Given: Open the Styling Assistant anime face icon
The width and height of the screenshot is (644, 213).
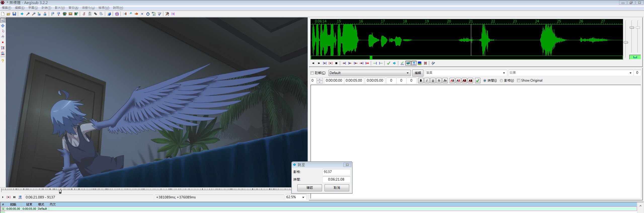Looking at the screenshot, I should [117, 14].
